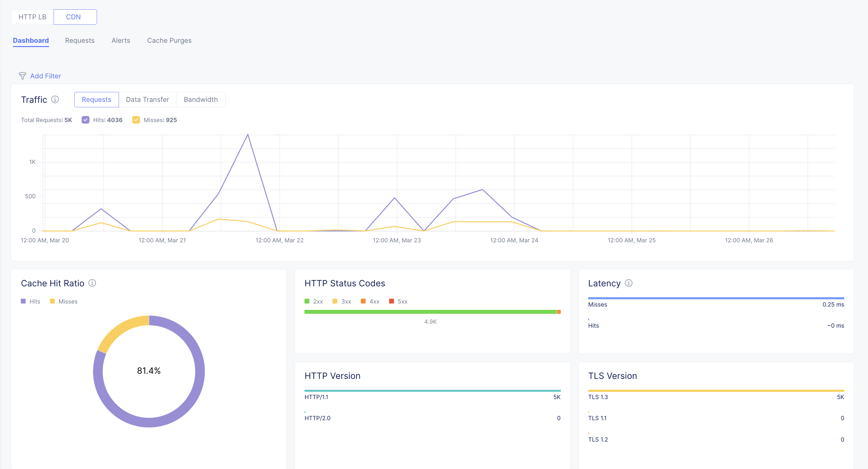Select Requests in the Traffic panel
The width and height of the screenshot is (868, 469).
pyautogui.click(x=96, y=99)
